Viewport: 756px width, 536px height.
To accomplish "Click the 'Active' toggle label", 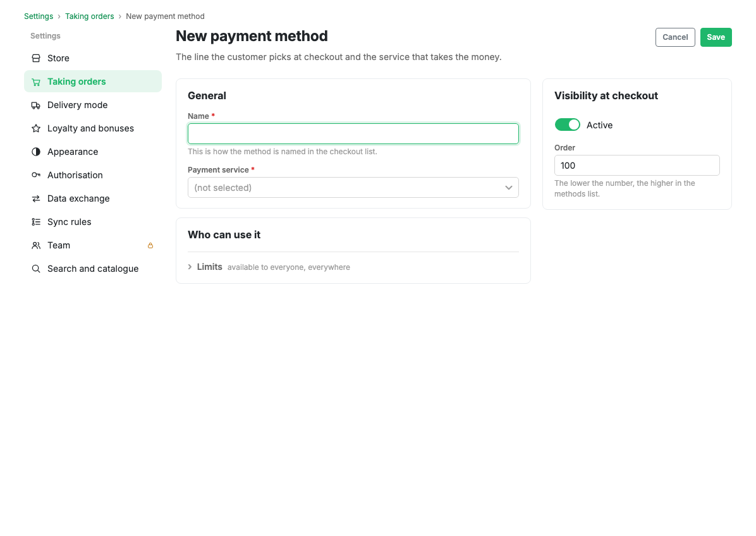I will click(599, 125).
